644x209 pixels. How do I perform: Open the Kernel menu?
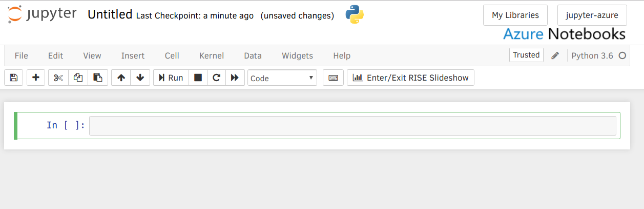(x=212, y=55)
